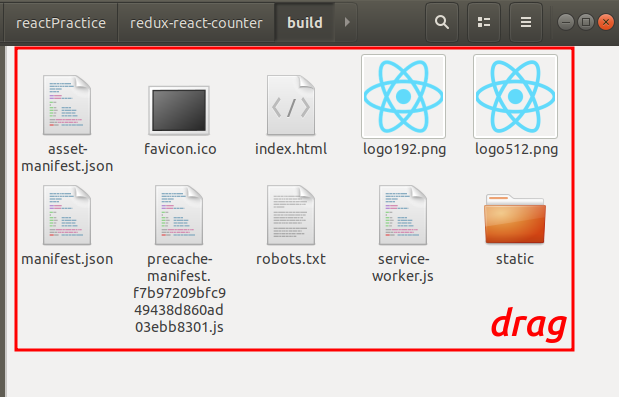Select the asset-manifest.json file icon

[67, 105]
